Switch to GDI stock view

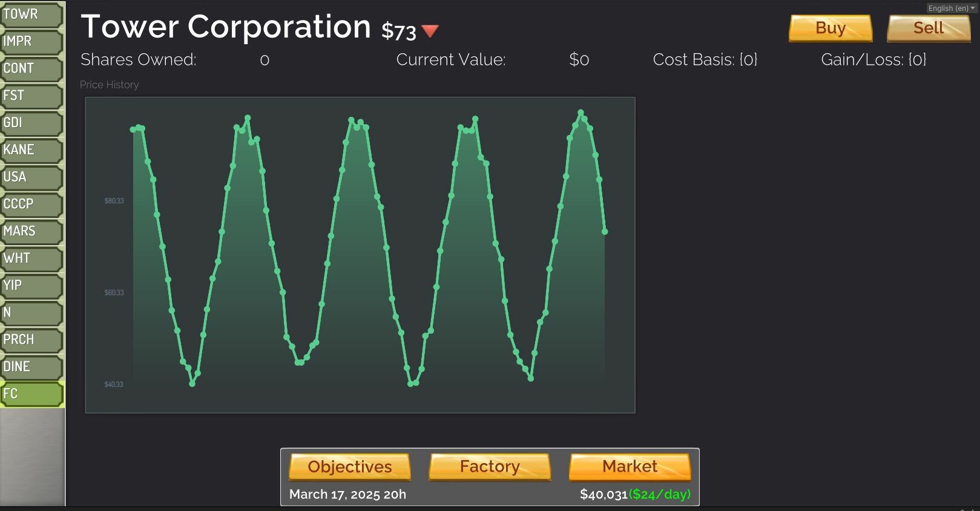coord(31,123)
